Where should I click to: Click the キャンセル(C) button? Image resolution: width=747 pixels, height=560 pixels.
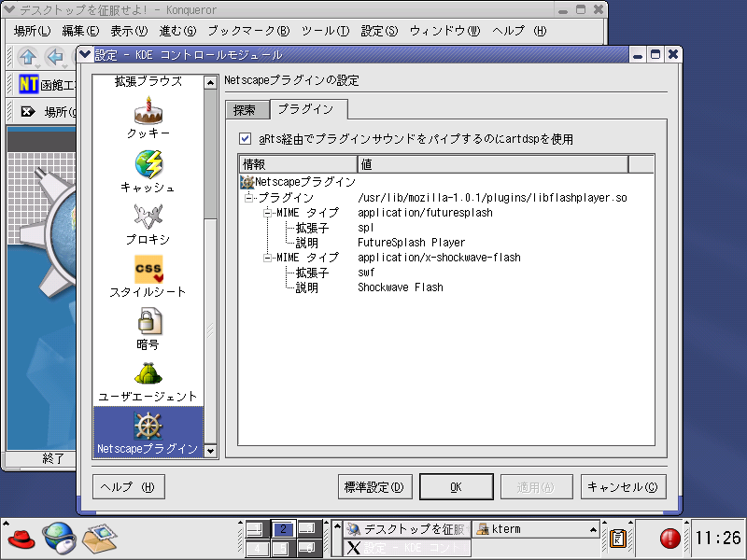(x=623, y=486)
